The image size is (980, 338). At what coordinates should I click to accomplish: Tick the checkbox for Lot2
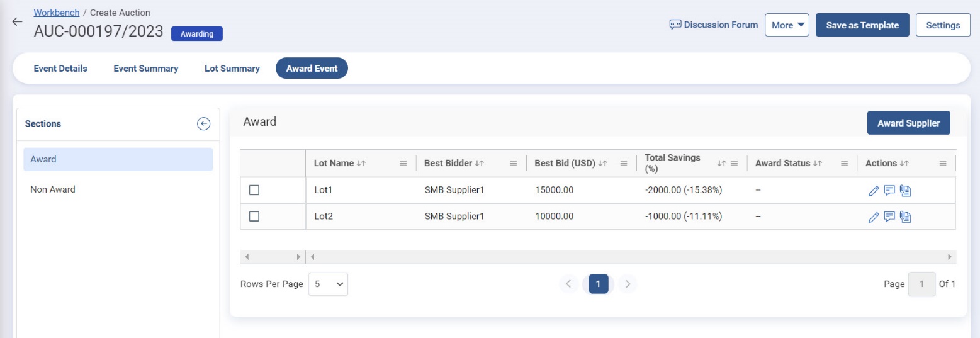point(254,217)
